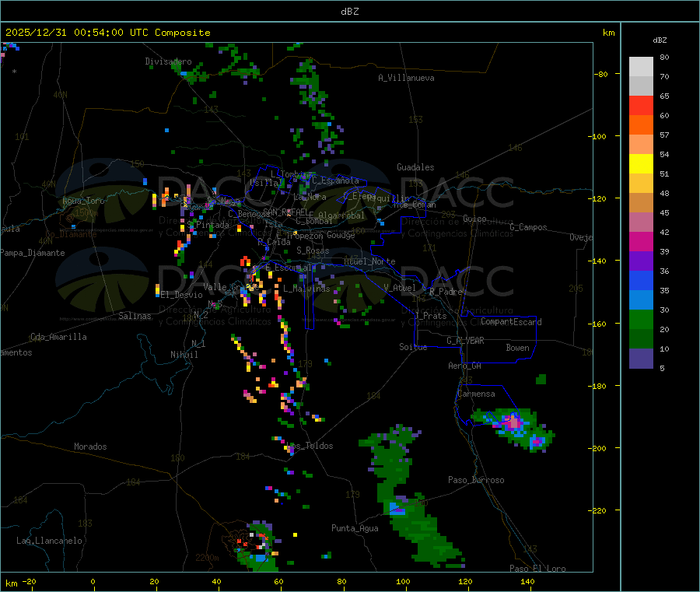The image size is (700, 592).
Task: Click the Bowen location label
Action: 518,348
